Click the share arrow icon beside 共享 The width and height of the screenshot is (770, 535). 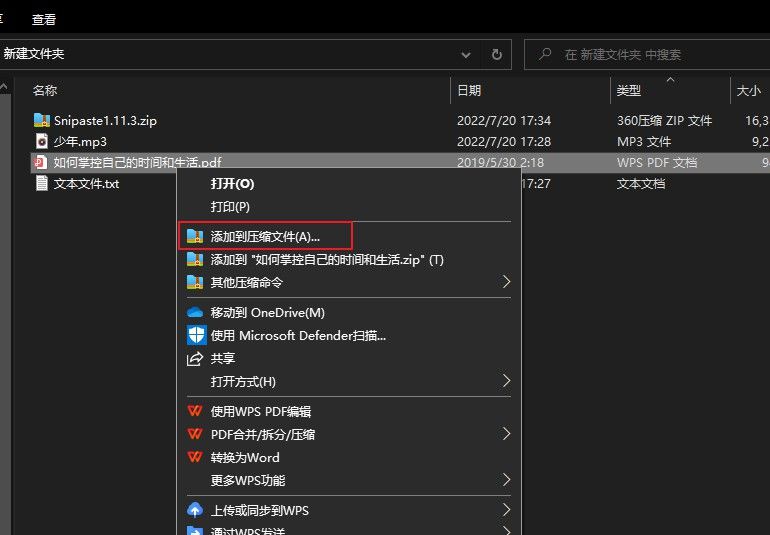(x=195, y=359)
